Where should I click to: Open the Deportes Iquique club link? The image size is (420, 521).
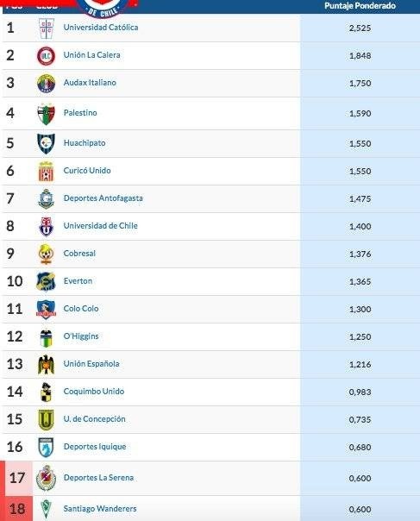coord(95,447)
